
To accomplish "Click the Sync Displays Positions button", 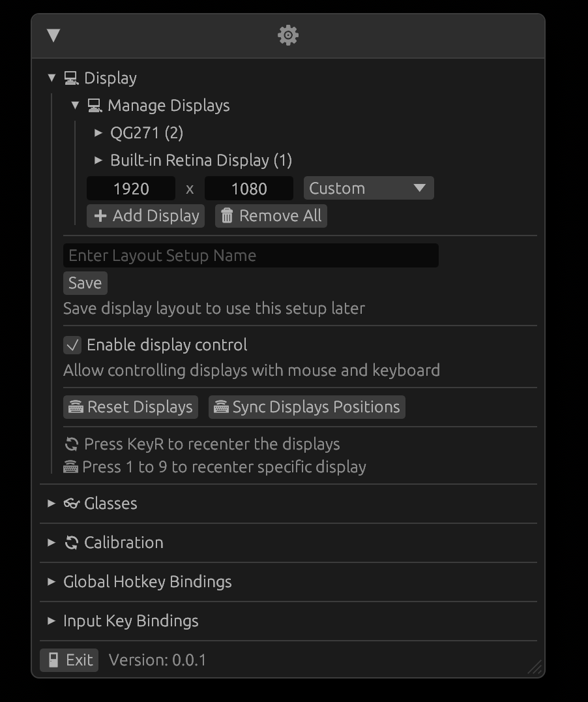I will tap(306, 407).
